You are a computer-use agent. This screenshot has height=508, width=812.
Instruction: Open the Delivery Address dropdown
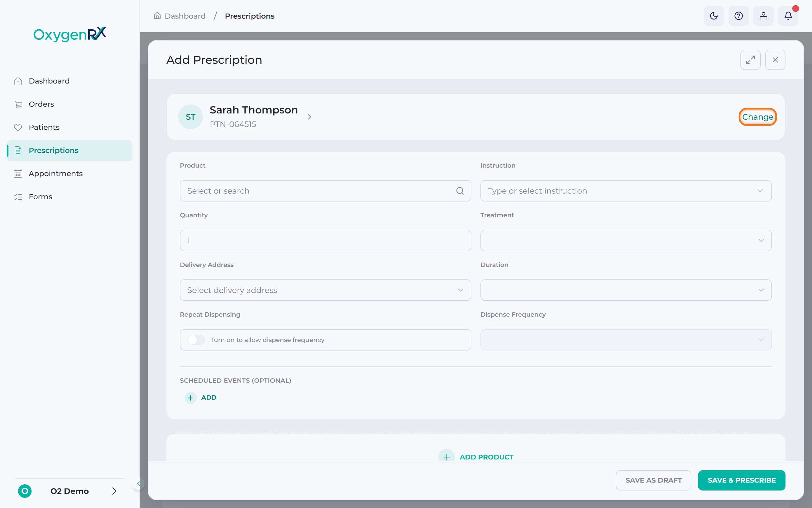pos(325,290)
